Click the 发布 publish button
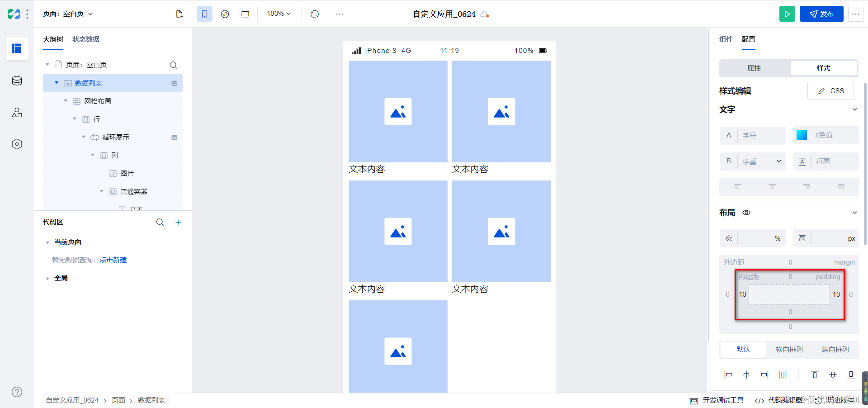 821,14
